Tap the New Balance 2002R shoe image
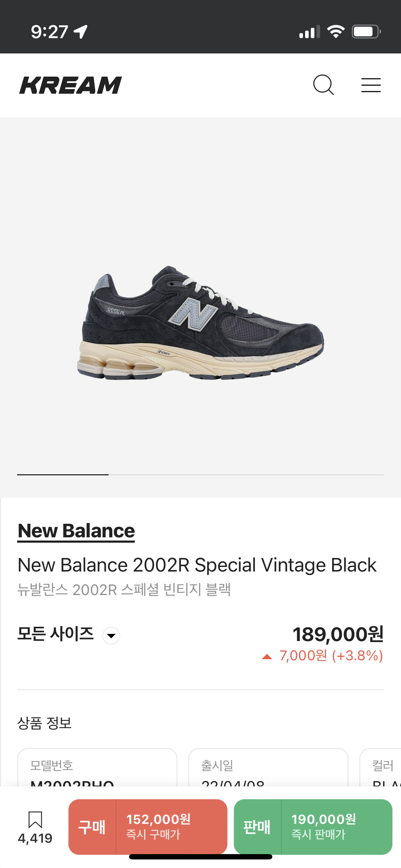This screenshot has width=401, height=868. (200, 322)
